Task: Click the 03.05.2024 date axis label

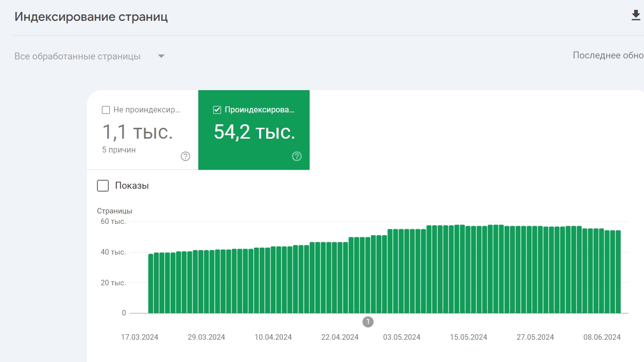Action: pyautogui.click(x=402, y=337)
